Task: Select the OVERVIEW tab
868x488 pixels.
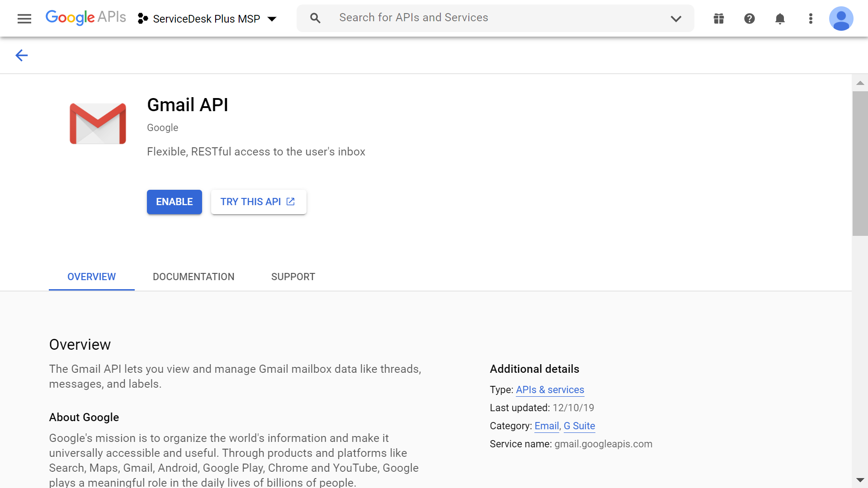Action: (91, 277)
